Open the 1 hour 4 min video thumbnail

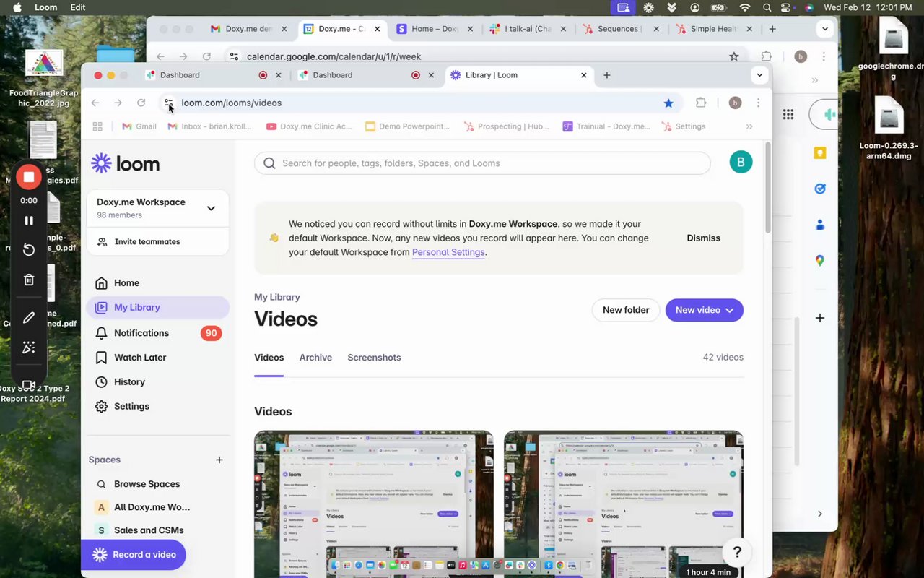point(624,504)
